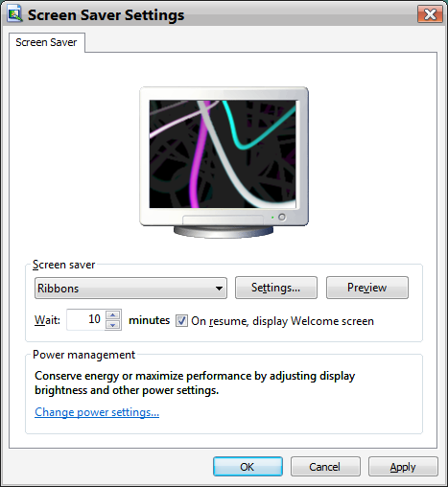Uncheck On resume display Welcome screen checkbox

pos(181,320)
